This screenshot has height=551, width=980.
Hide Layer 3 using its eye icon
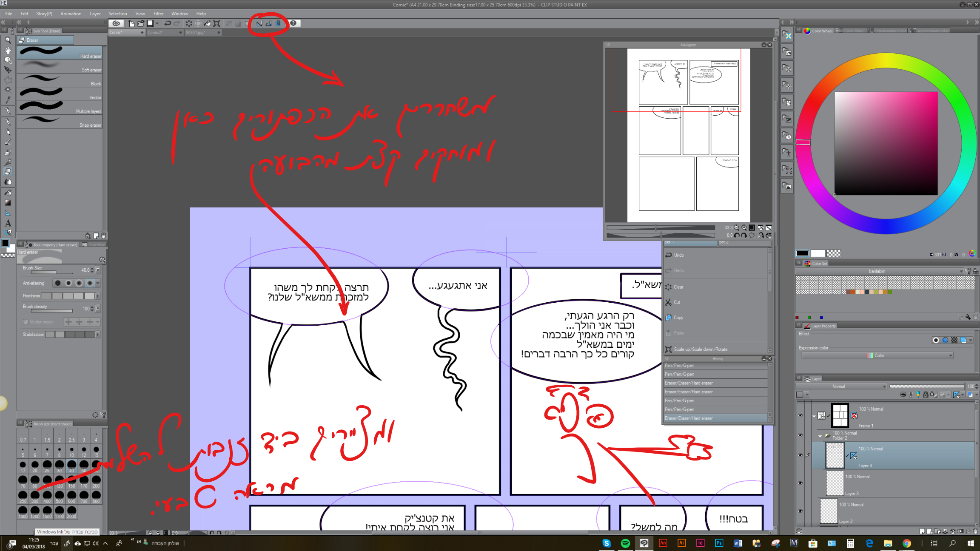(x=800, y=483)
